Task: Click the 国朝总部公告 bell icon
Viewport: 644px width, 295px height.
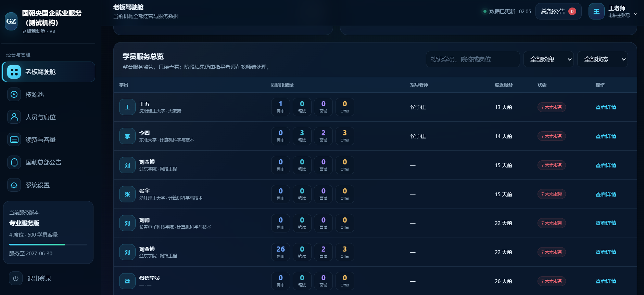Action: point(14,162)
